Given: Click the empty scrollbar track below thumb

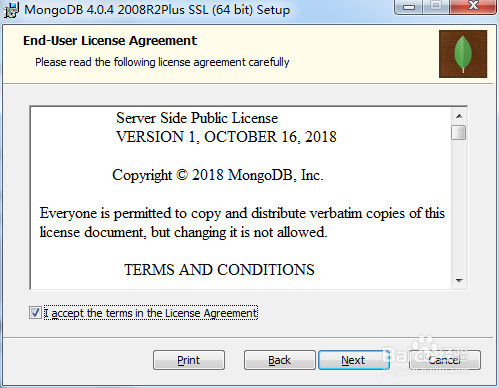Looking at the screenshot, I should click(x=459, y=207).
